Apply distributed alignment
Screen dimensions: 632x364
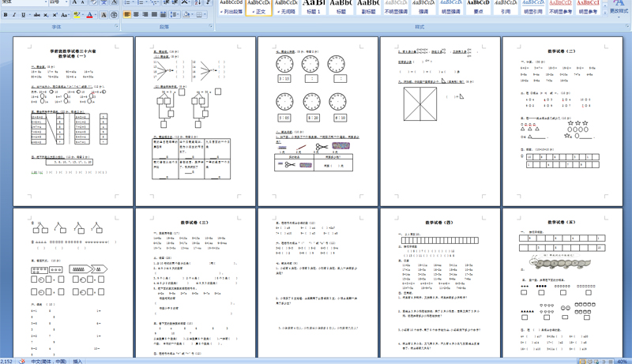tap(163, 14)
